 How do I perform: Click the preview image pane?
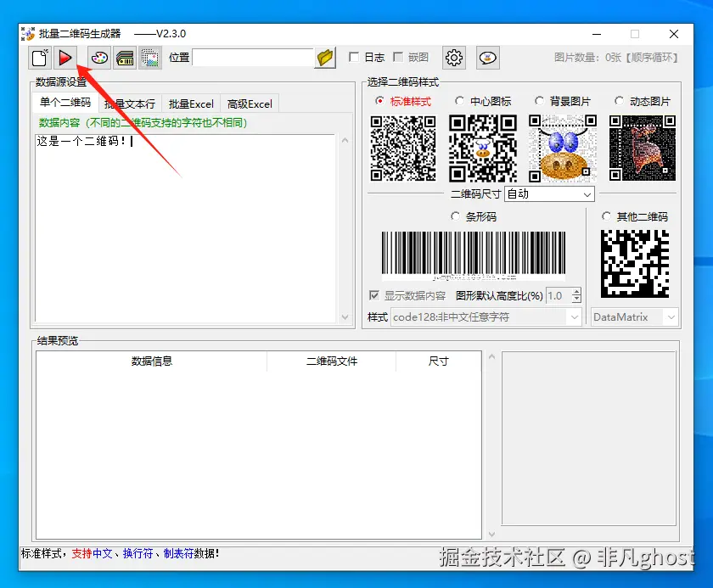pos(589,439)
